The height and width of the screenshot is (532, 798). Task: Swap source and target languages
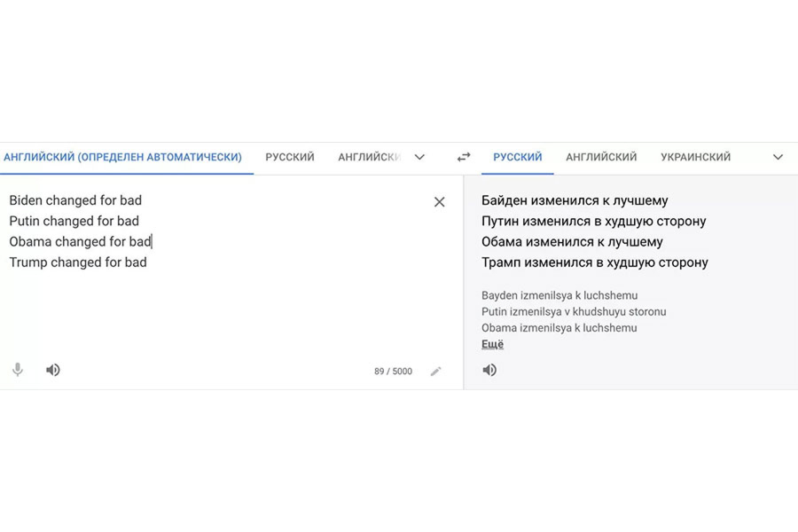point(464,157)
